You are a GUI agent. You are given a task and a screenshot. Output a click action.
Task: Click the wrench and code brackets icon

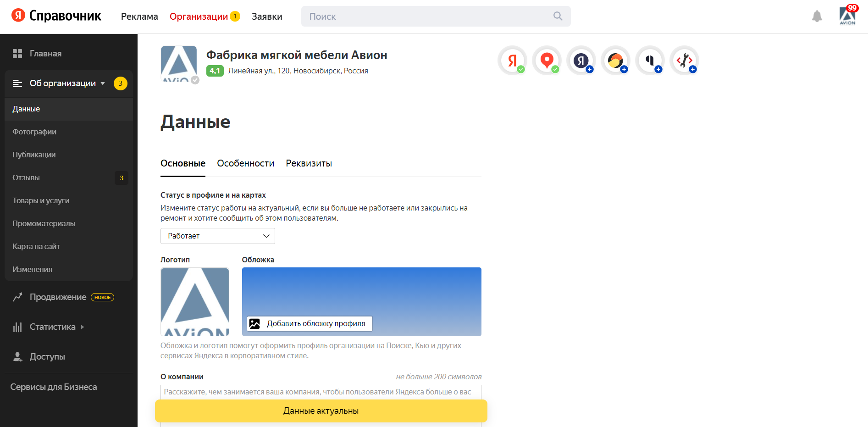pos(684,60)
